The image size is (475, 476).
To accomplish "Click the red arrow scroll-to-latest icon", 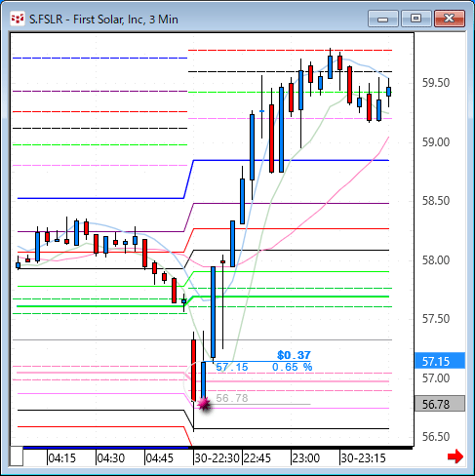I will [455, 456].
